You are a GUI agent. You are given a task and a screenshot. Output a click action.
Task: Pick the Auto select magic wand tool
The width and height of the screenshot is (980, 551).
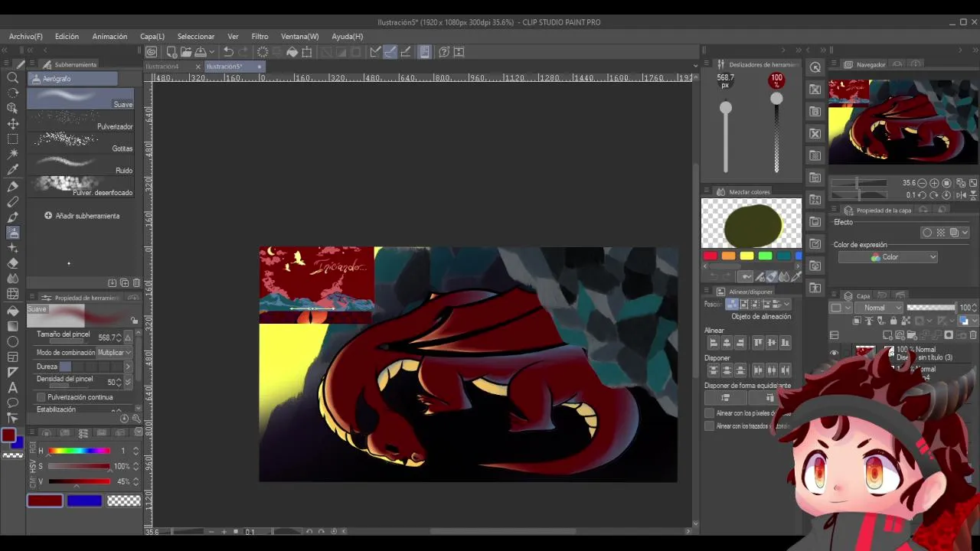pos(13,155)
